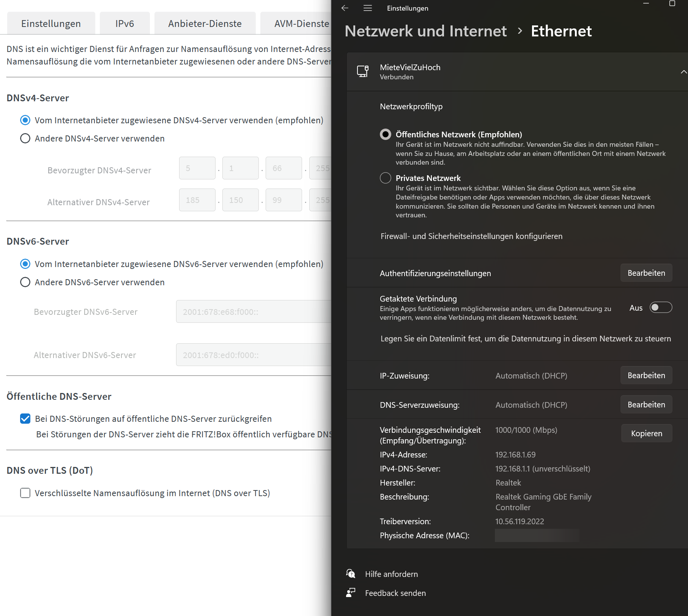Toggle Getaktete Verbindung switch
Image resolution: width=688 pixels, height=616 pixels.
pyautogui.click(x=661, y=308)
